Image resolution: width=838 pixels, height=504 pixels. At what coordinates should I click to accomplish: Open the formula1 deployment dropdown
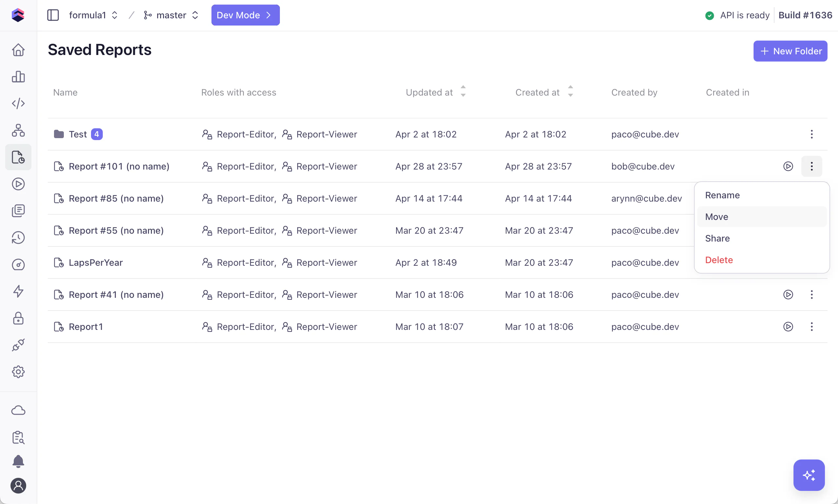[x=93, y=15]
